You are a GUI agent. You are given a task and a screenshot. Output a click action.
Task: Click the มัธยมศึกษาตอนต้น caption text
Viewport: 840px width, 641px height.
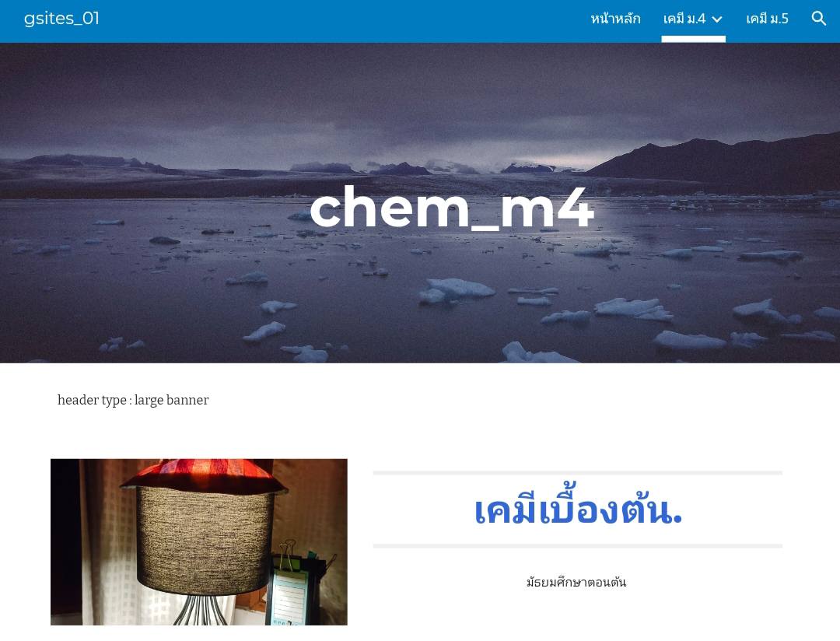point(576,582)
